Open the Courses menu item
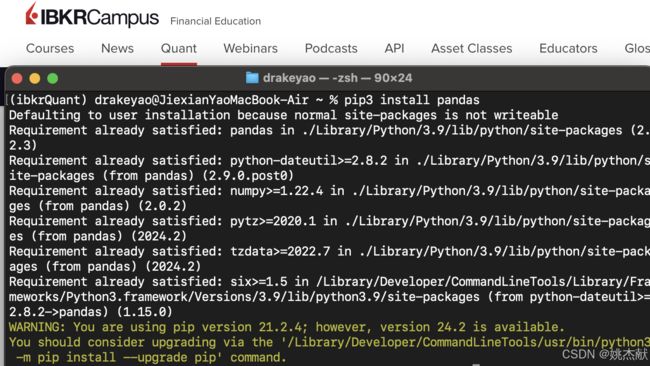Screen dimensions: 650x366 [50, 48]
